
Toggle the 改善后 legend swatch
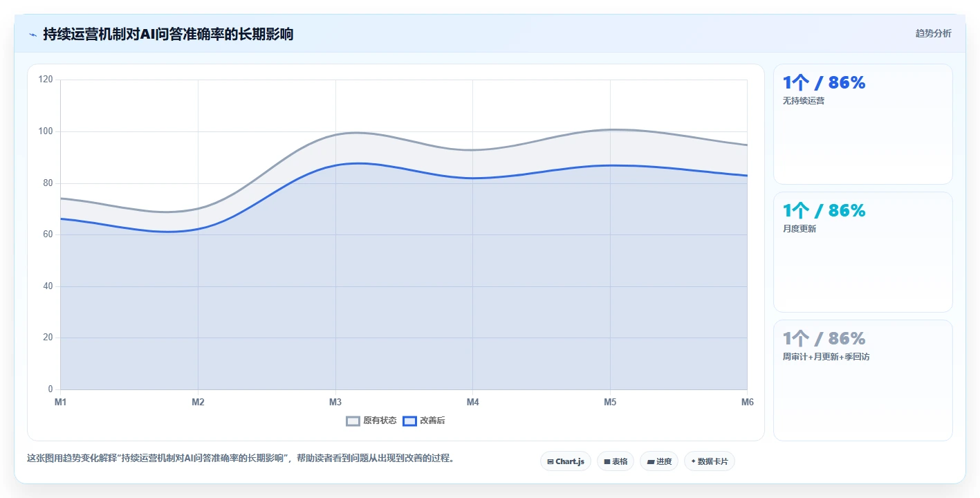tap(409, 421)
